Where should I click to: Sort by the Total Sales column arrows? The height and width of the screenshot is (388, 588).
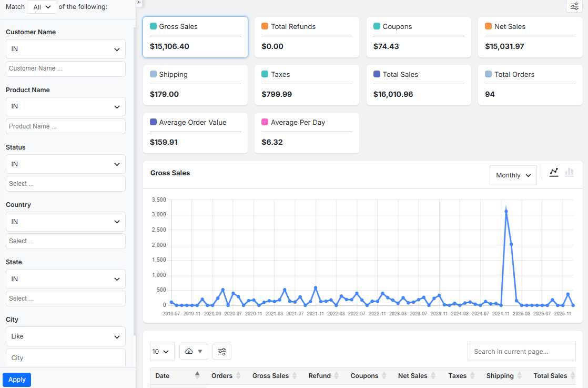pos(573,375)
